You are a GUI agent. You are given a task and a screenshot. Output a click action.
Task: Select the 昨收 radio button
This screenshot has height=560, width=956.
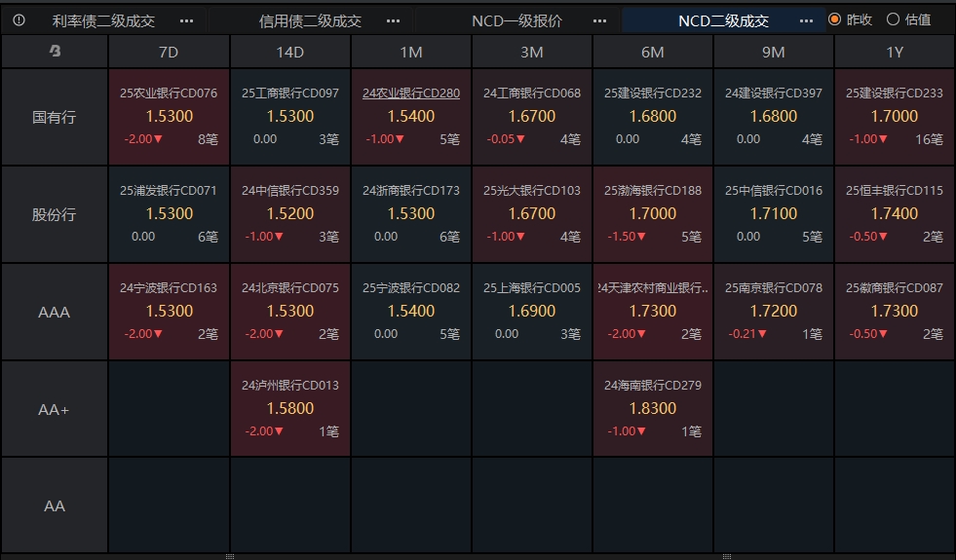pos(834,19)
